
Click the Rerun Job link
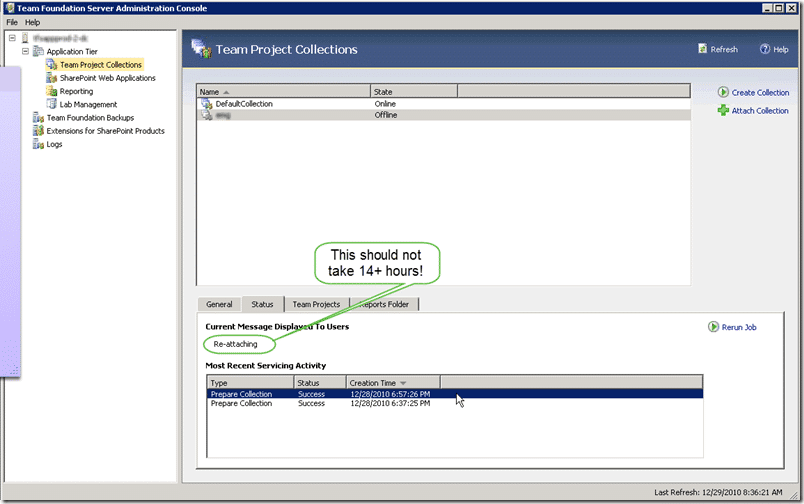(739, 327)
